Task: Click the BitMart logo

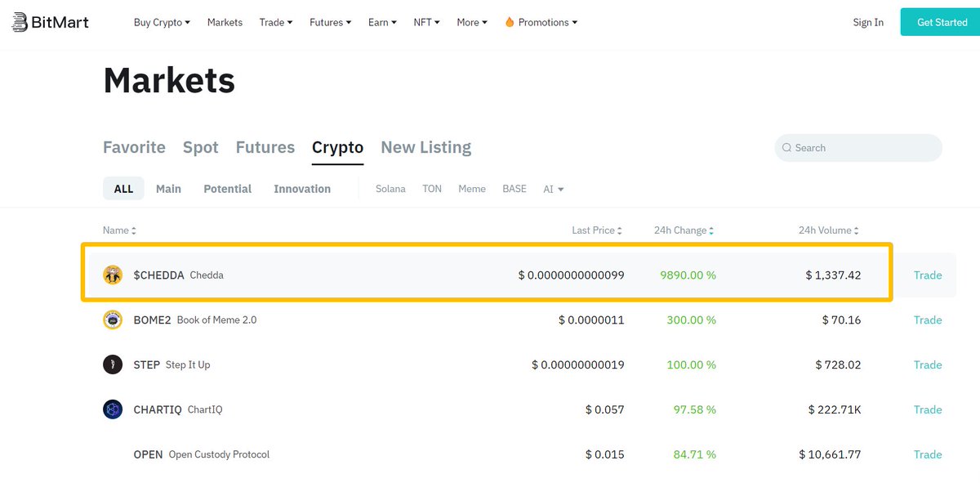Action: [x=51, y=22]
